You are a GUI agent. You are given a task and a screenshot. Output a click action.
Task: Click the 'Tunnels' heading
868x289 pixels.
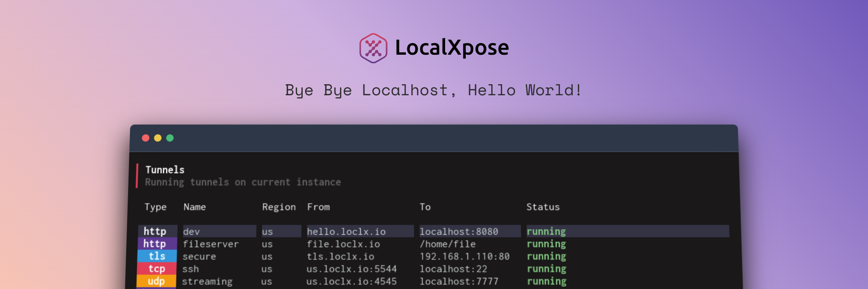(x=165, y=170)
